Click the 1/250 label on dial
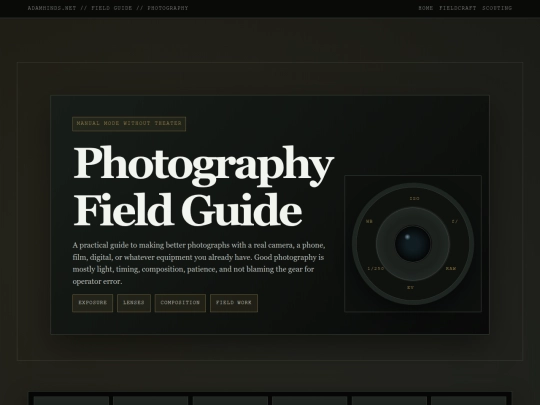The width and height of the screenshot is (540, 405). pos(376,269)
